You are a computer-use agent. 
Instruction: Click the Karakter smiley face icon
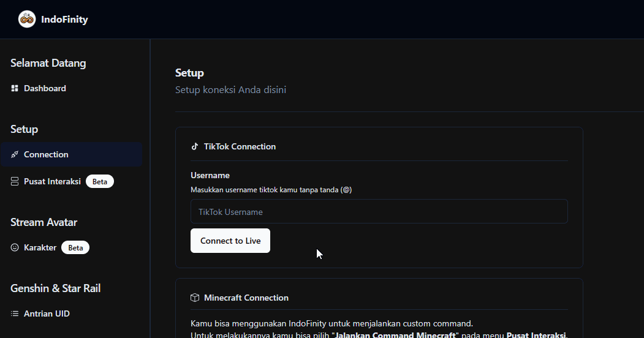pyautogui.click(x=15, y=248)
